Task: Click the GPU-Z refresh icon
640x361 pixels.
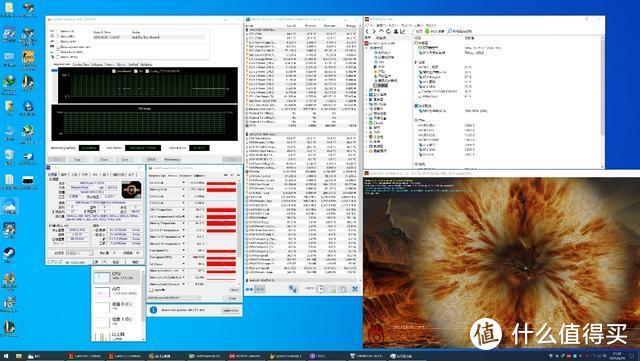Action: click(232, 175)
